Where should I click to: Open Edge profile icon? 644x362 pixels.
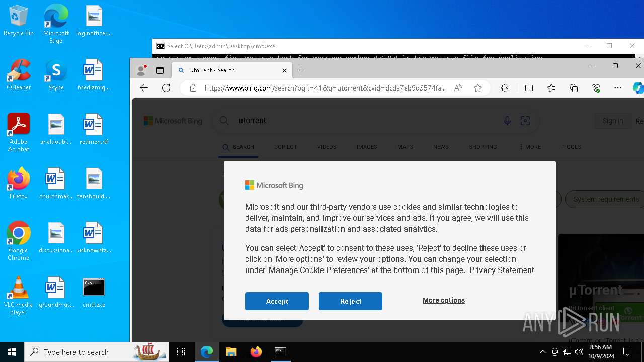[x=141, y=70]
